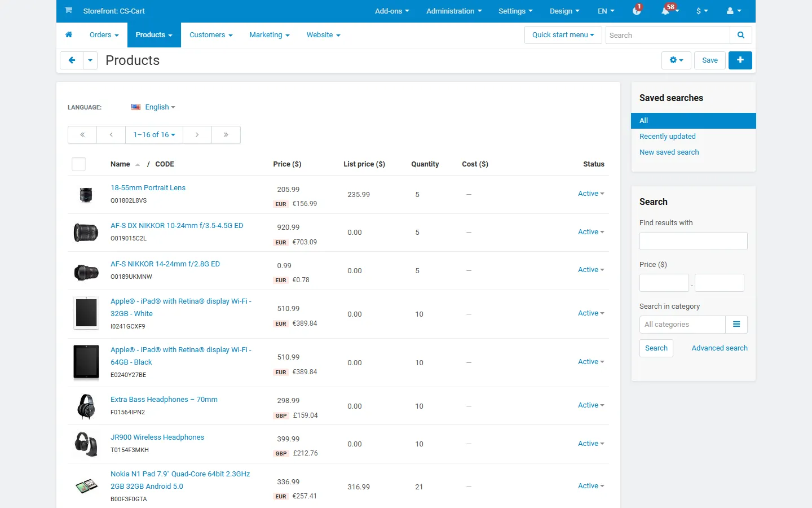
Task: Click the sidebar Search button
Action: coord(656,348)
